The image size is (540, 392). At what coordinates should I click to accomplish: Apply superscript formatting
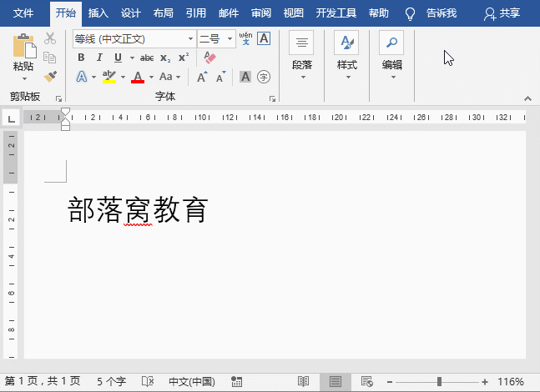pos(184,58)
